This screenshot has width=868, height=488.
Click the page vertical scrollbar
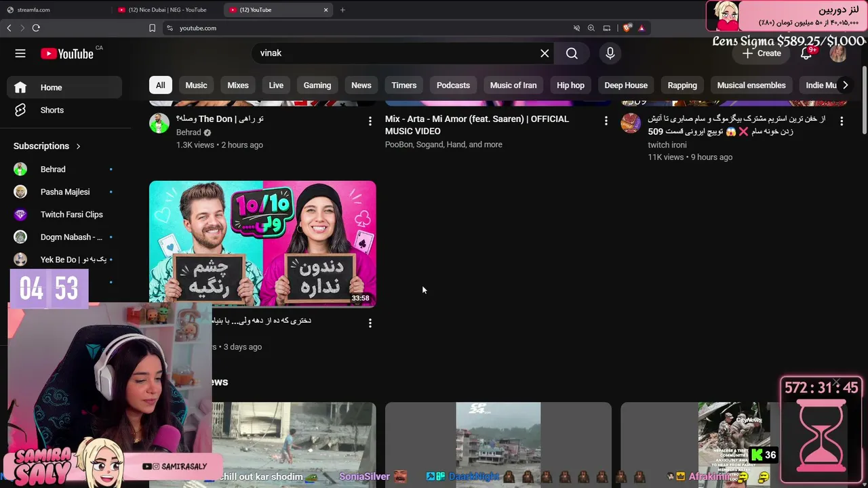tap(864, 100)
